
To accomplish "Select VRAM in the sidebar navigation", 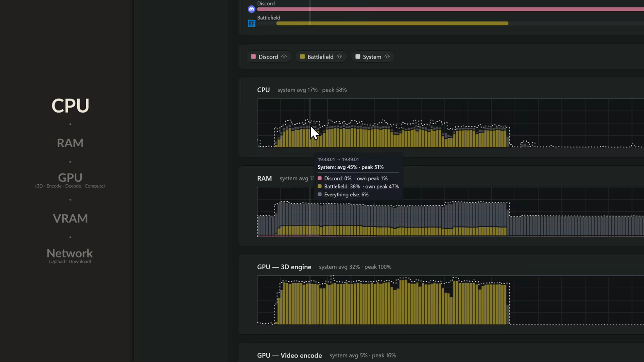I will point(70,218).
